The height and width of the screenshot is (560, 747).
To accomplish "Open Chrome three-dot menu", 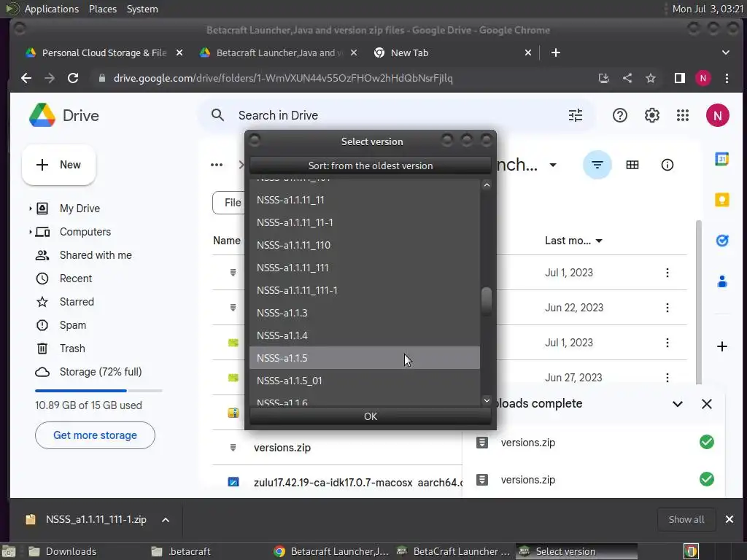I will [x=727, y=78].
